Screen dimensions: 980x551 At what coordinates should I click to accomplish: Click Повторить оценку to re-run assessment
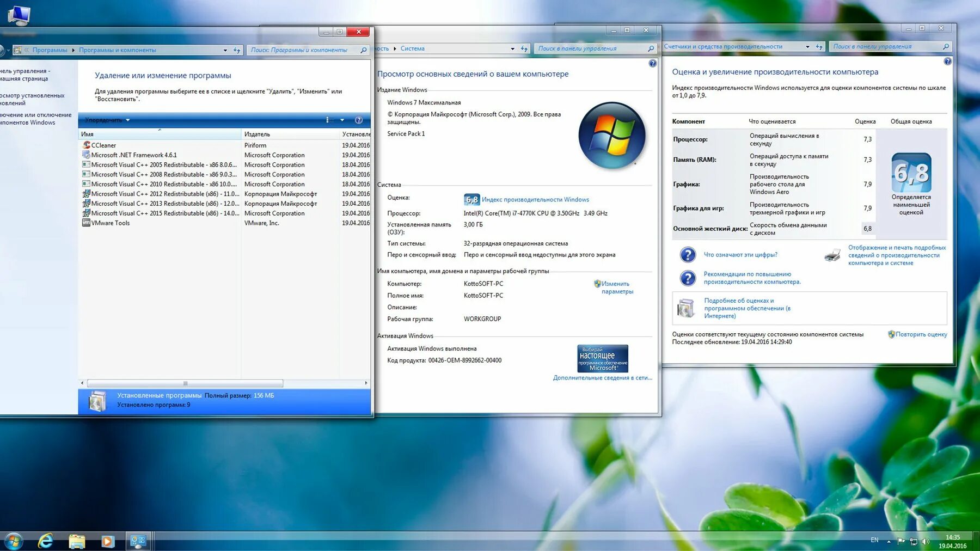pyautogui.click(x=921, y=334)
